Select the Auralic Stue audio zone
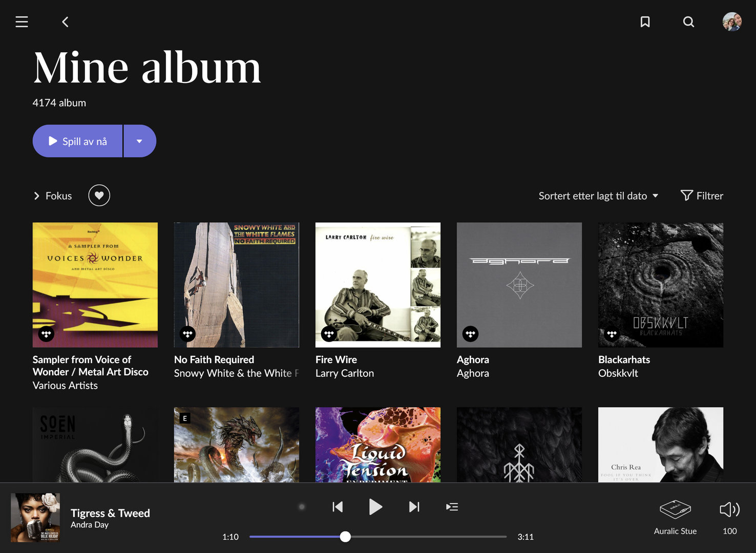 675,517
